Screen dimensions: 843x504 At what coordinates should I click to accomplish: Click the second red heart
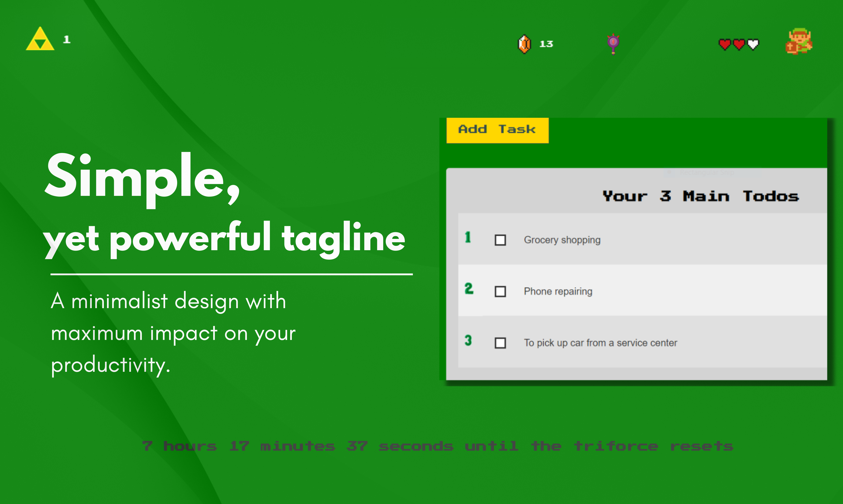tap(739, 45)
